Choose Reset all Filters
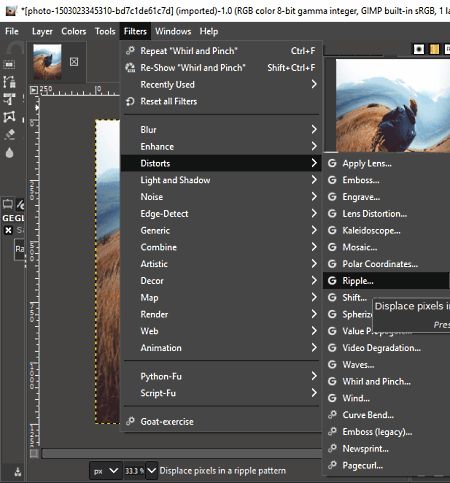 (x=221, y=101)
